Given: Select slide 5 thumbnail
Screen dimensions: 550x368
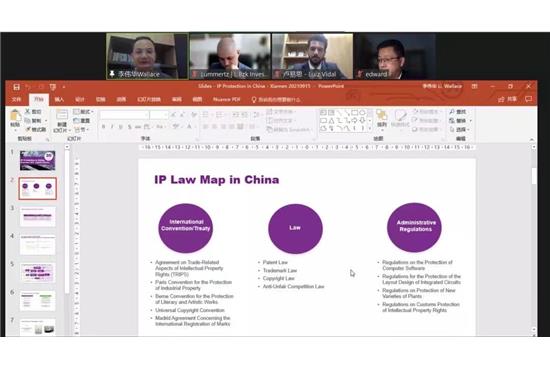Looking at the screenshot, I should [38, 273].
